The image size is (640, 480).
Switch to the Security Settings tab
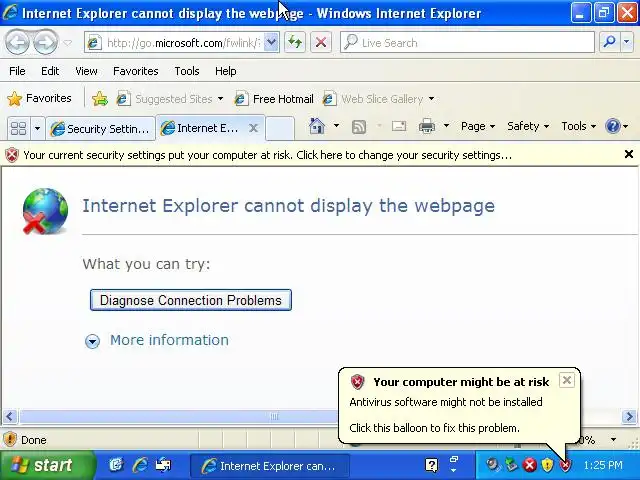pos(100,129)
